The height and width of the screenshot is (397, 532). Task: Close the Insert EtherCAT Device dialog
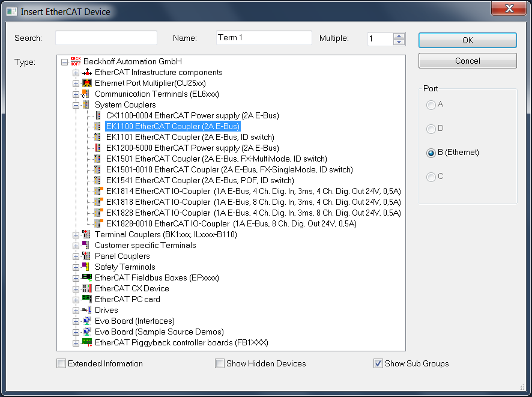pos(509,8)
